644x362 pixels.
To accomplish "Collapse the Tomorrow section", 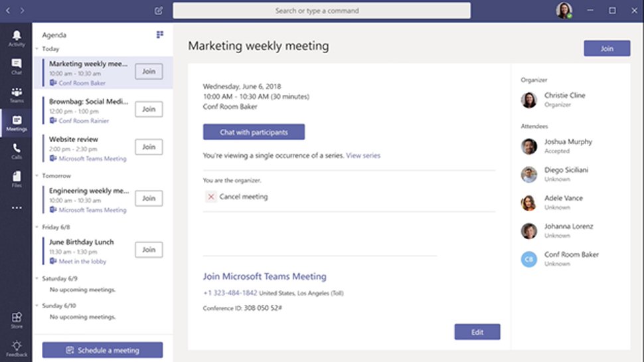I will point(37,176).
